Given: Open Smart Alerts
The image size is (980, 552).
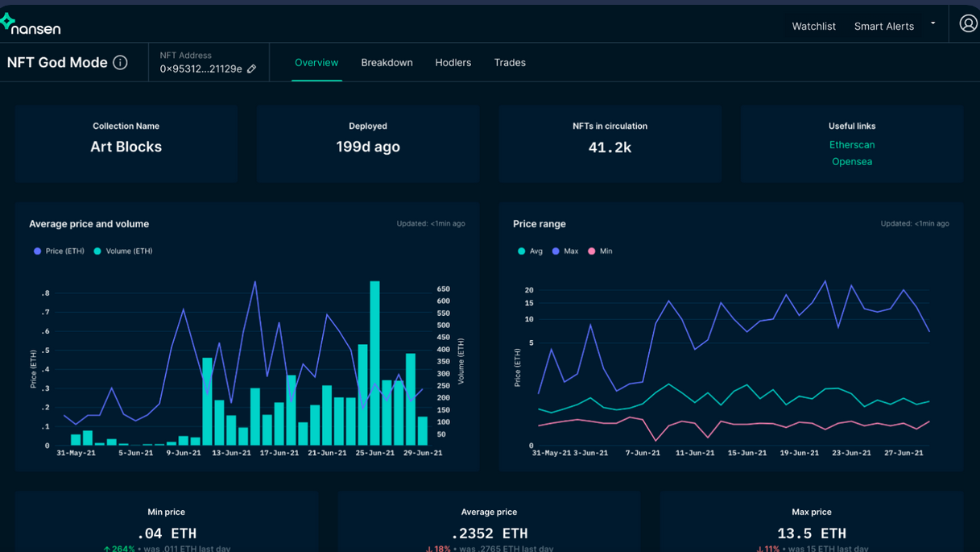Looking at the screenshot, I should point(883,27).
